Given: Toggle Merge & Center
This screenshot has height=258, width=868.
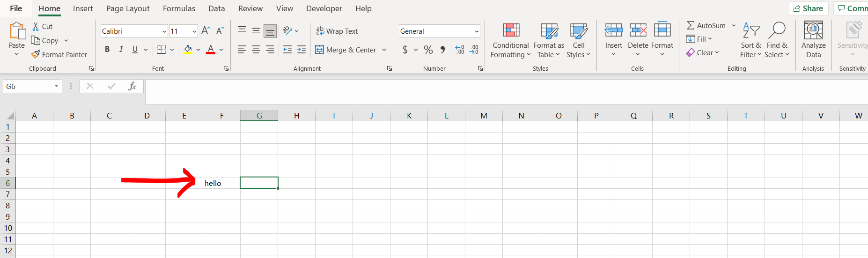Looking at the screenshot, I should 346,50.
